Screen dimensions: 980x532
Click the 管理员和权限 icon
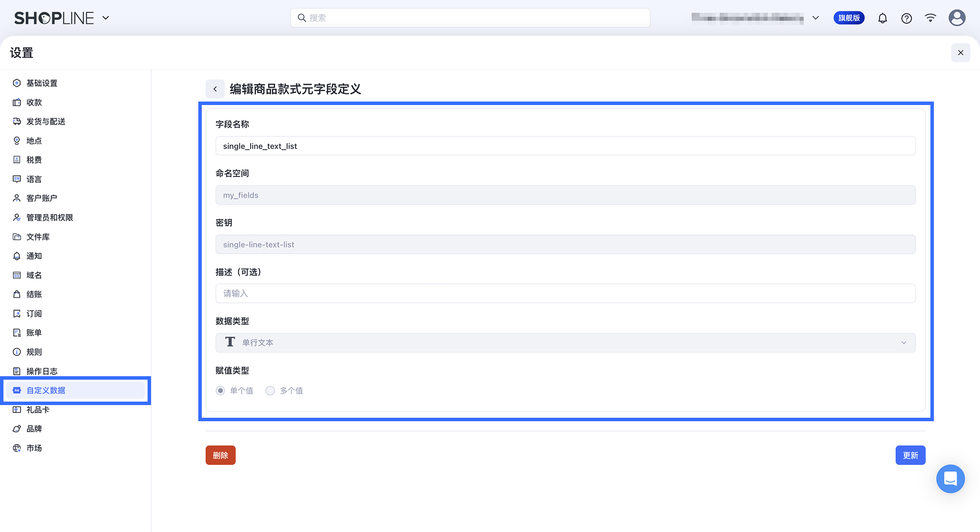[x=17, y=218]
